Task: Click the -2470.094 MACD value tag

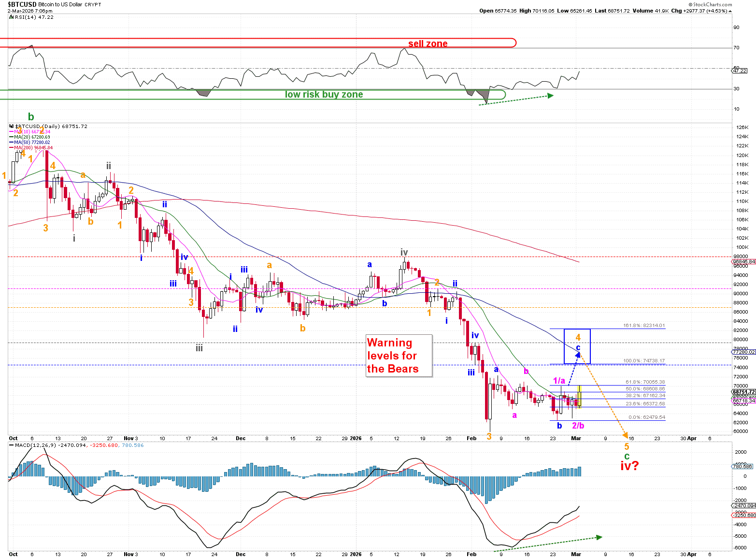Action: click(x=744, y=505)
